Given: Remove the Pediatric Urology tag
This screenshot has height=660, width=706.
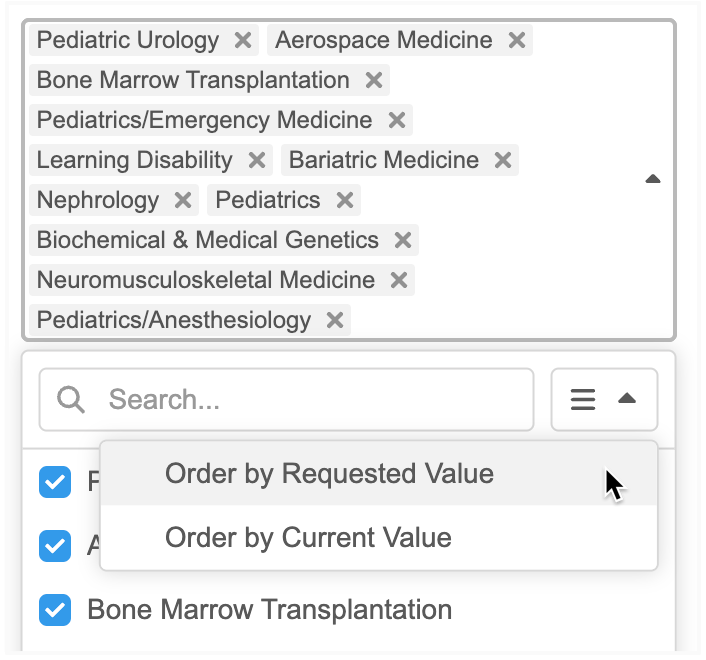Looking at the screenshot, I should tap(242, 40).
